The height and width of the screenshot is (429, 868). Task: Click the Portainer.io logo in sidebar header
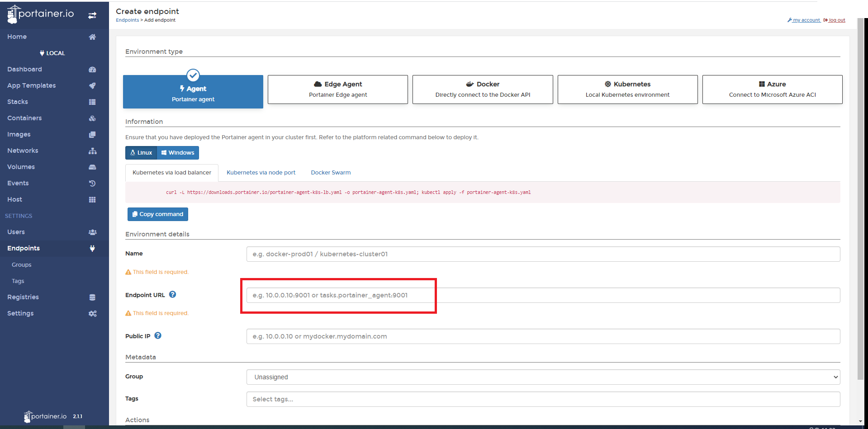click(x=40, y=14)
